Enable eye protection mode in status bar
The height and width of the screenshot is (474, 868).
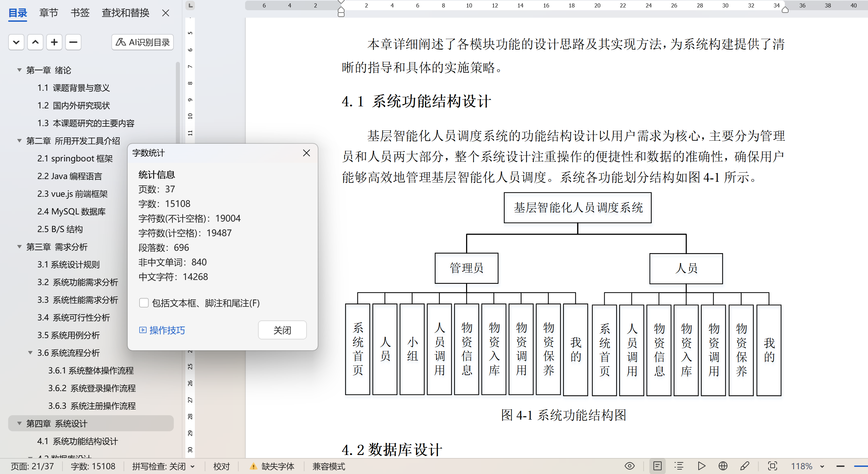[x=629, y=466]
